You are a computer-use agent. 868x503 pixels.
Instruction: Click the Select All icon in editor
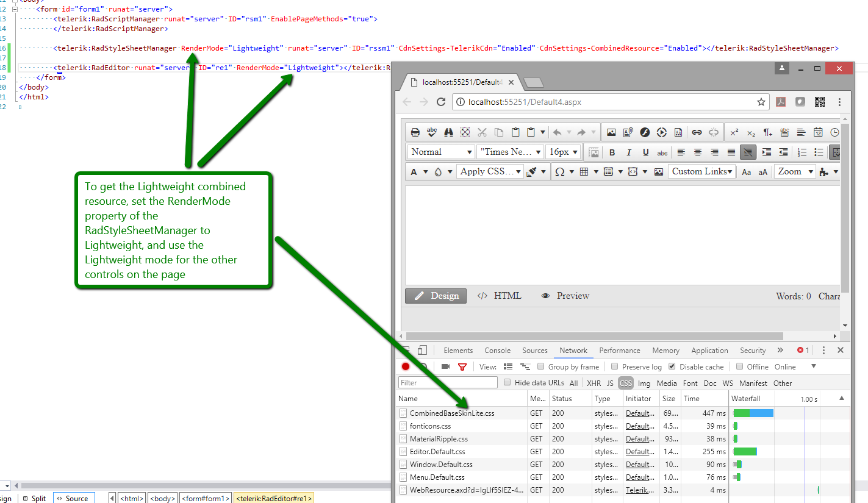pyautogui.click(x=465, y=132)
